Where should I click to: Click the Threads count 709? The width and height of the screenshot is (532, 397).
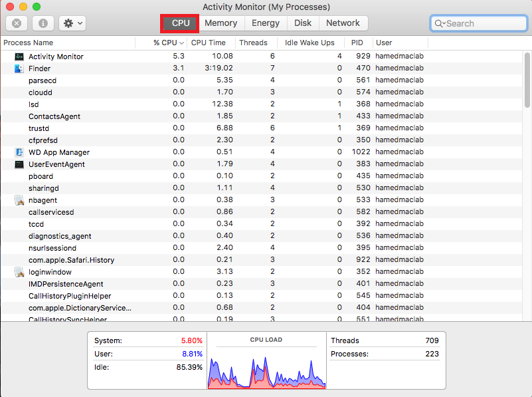(x=432, y=340)
